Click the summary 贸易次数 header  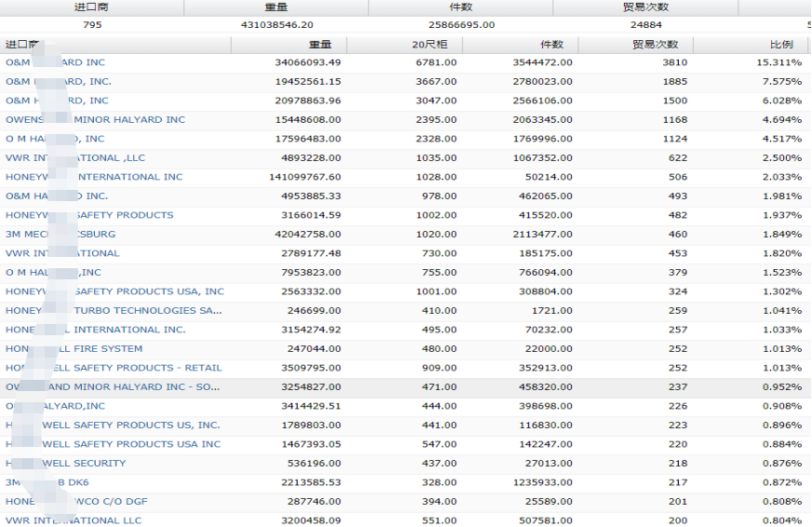tap(645, 7)
